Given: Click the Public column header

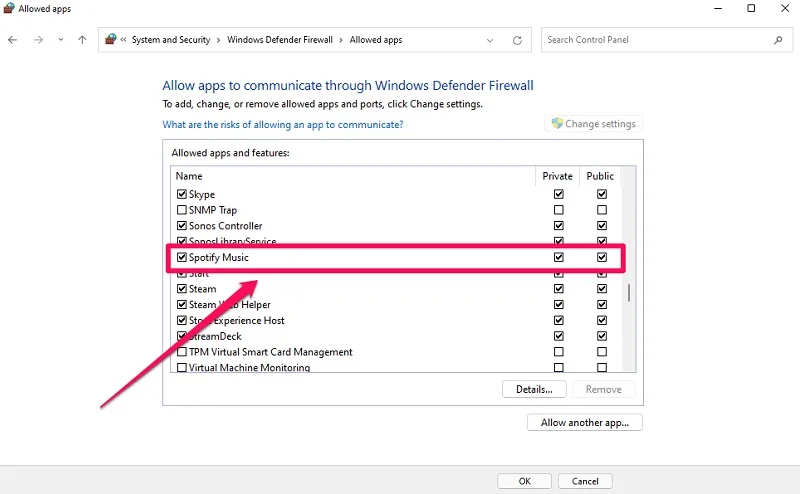Looking at the screenshot, I should pyautogui.click(x=600, y=176).
